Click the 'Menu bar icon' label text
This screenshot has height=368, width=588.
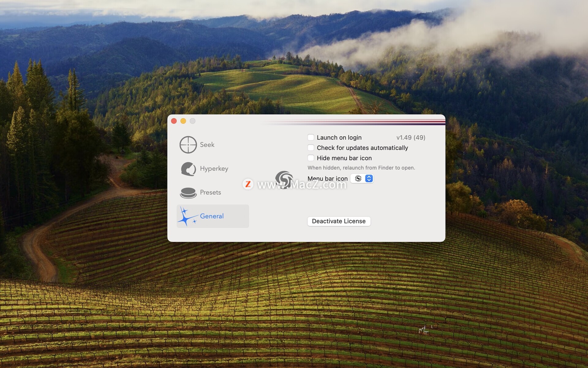[x=327, y=179]
